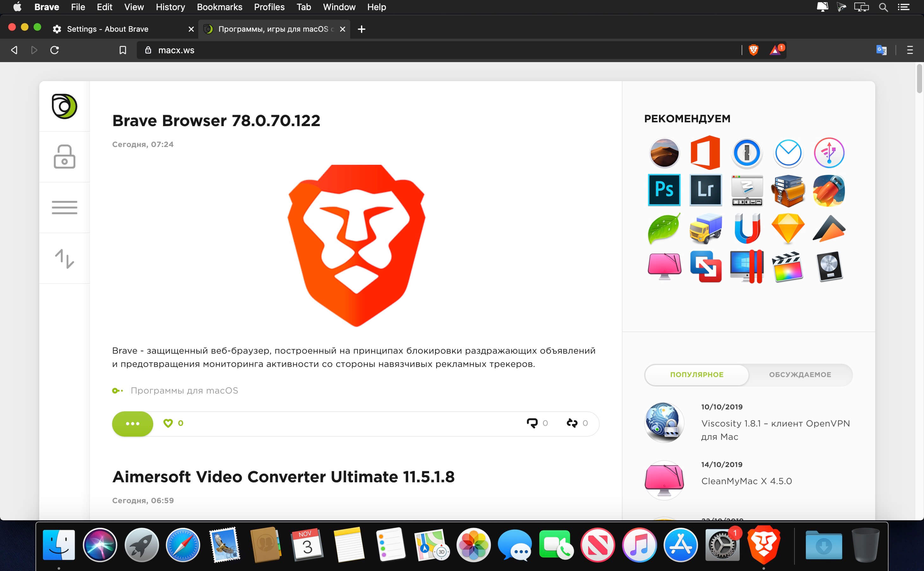Click the repost count icon
The image size is (924, 571).
tap(572, 423)
